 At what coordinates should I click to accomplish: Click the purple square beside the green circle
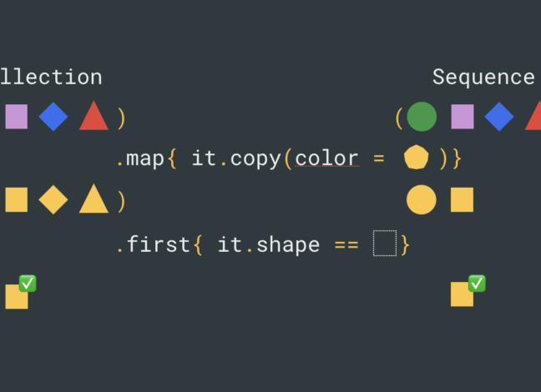click(463, 117)
